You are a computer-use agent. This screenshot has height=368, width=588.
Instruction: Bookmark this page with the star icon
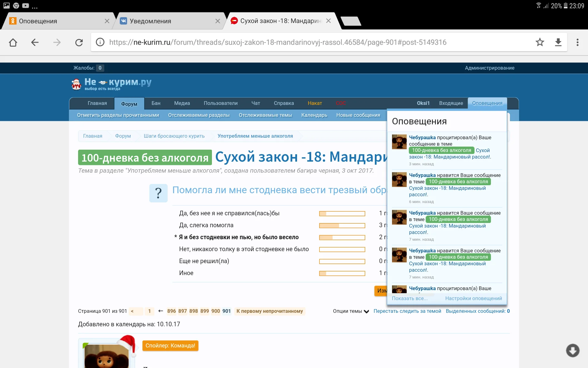[540, 42]
